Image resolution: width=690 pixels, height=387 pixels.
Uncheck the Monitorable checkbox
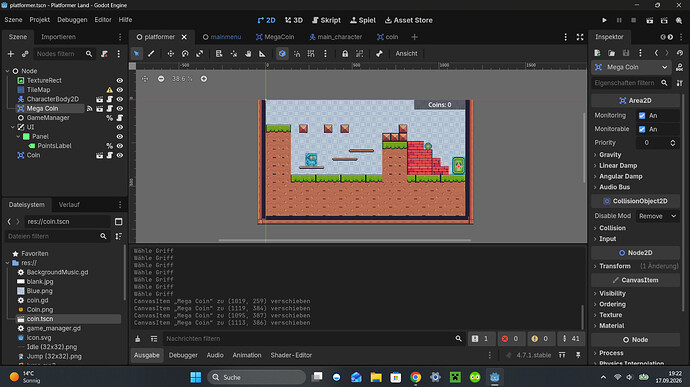coord(642,129)
